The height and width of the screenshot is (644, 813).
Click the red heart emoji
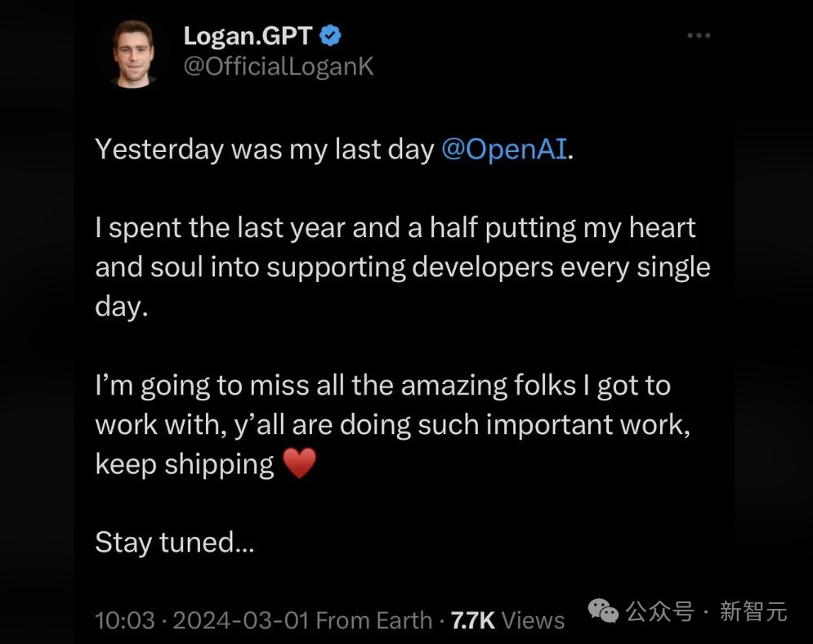tap(298, 464)
